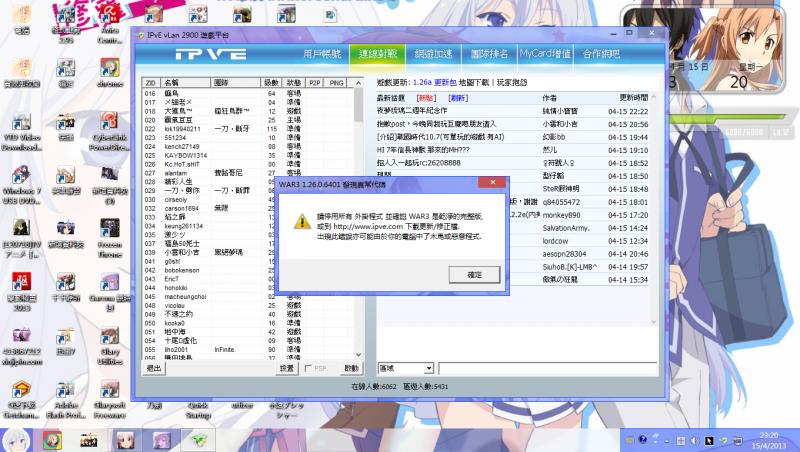Click the player list scroll-down arrow
800x452 pixels.
358,354
